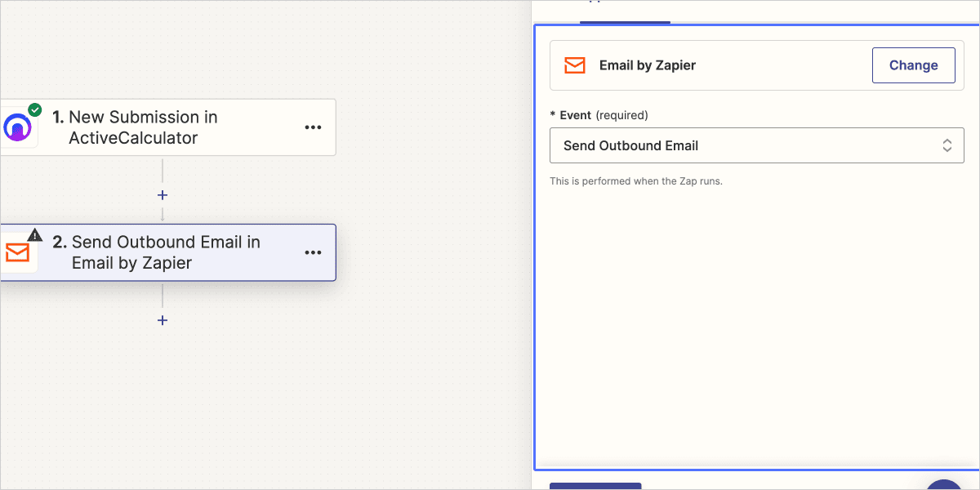Click the warning triangle on step 2
The width and height of the screenshot is (980, 490).
click(x=34, y=234)
